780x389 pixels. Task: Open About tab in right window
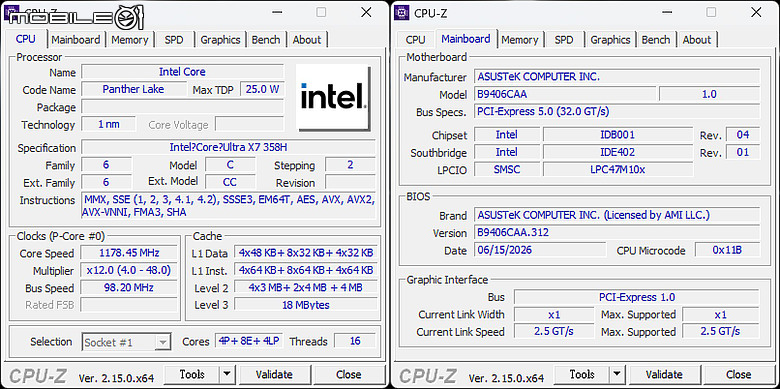(x=696, y=39)
